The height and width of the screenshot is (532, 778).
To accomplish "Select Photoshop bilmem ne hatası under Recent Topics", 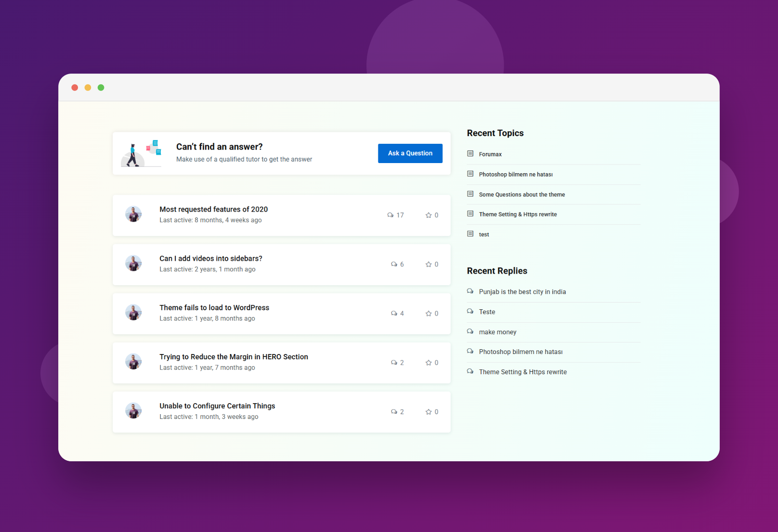I will (x=516, y=174).
